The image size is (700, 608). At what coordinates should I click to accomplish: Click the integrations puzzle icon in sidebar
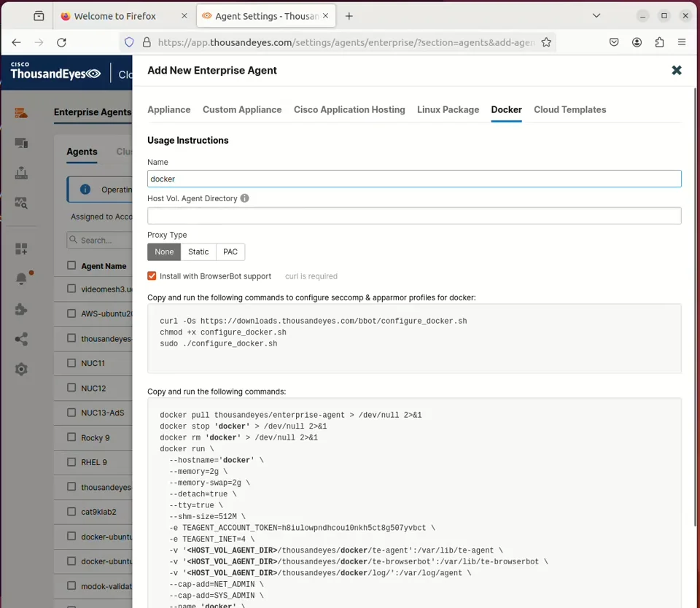(21, 309)
